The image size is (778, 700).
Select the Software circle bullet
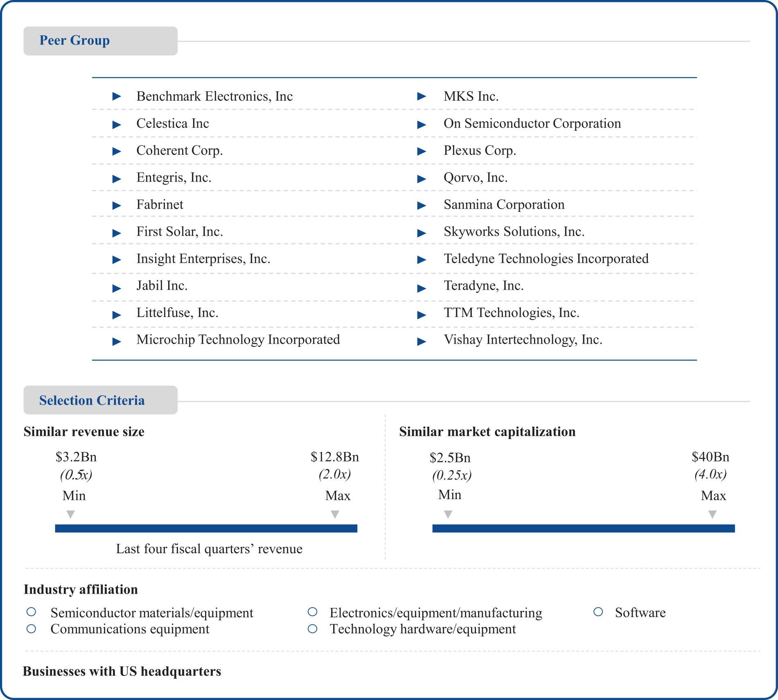[x=598, y=612]
